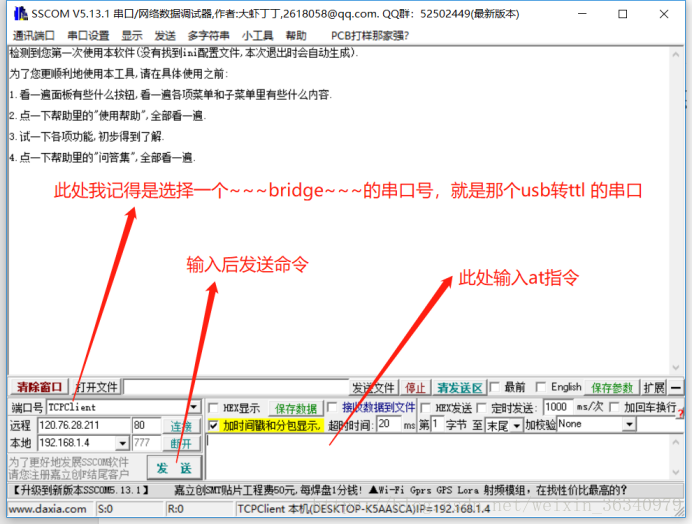
Task: Open the 发送 menu
Action: click(165, 35)
